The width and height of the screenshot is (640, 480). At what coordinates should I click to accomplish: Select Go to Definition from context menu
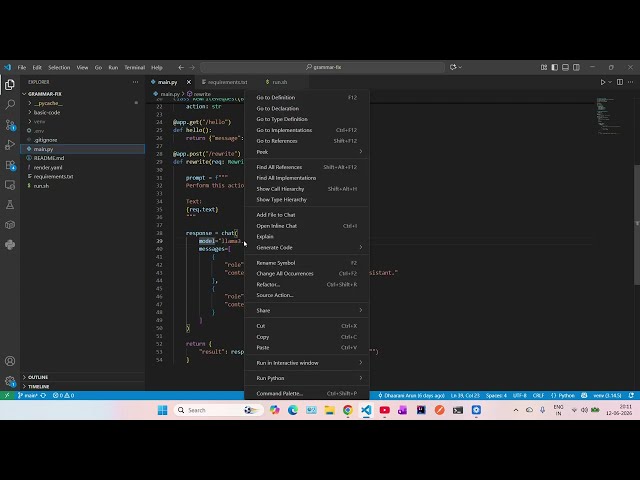click(307, 98)
